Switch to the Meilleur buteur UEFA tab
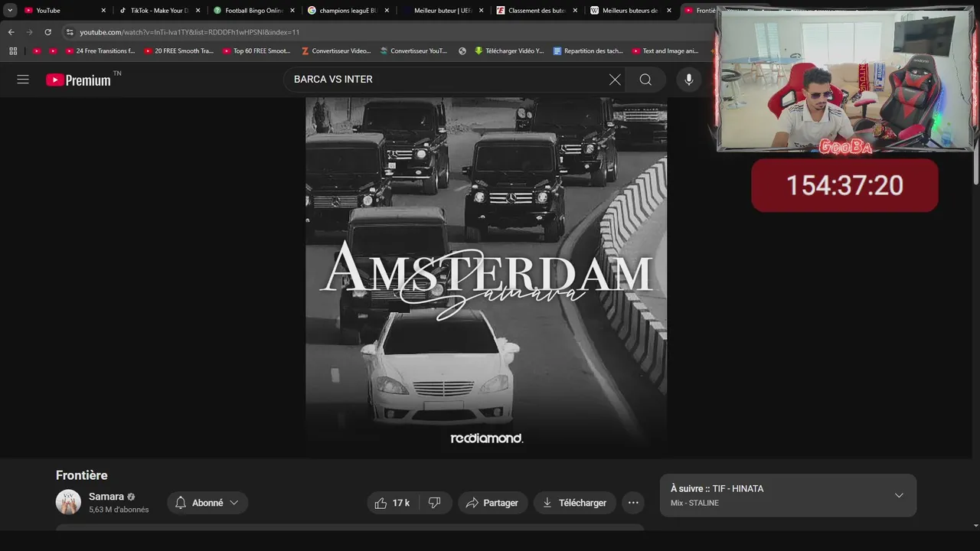The image size is (980, 551). point(443,11)
